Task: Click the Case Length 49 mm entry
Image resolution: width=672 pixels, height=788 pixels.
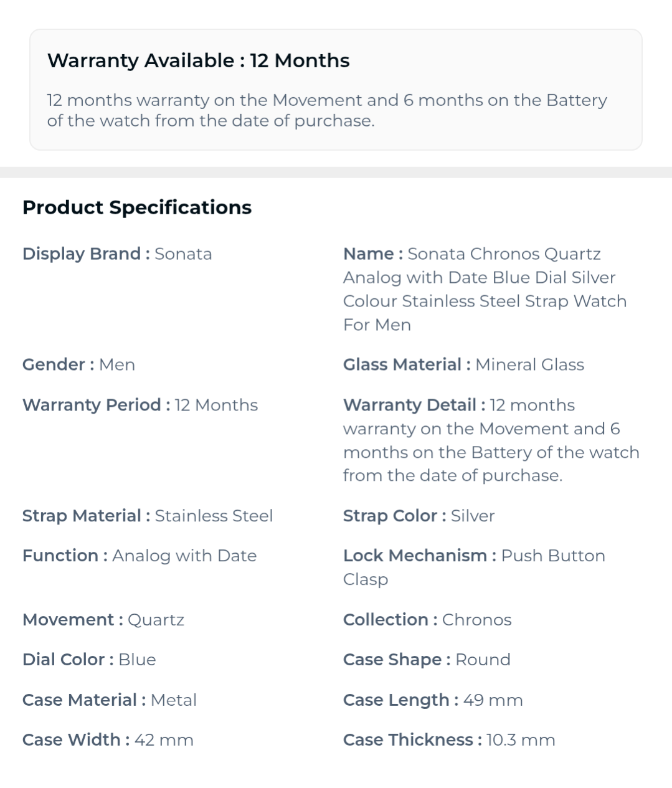Action: [433, 700]
